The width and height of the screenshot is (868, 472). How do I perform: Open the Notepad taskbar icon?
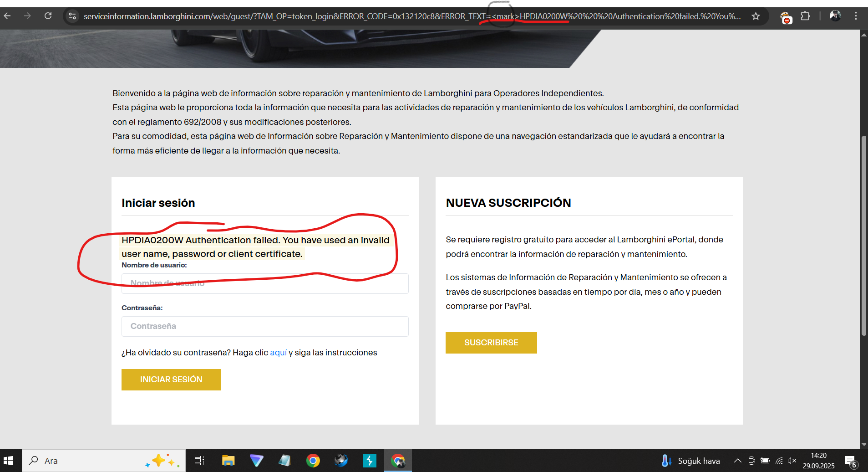pos(284,461)
